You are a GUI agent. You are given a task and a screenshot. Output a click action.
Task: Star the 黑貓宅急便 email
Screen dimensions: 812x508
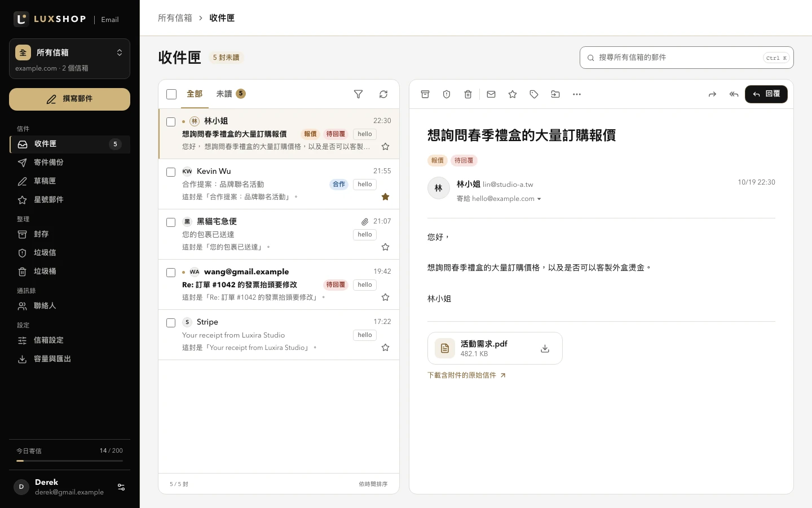[x=386, y=247]
